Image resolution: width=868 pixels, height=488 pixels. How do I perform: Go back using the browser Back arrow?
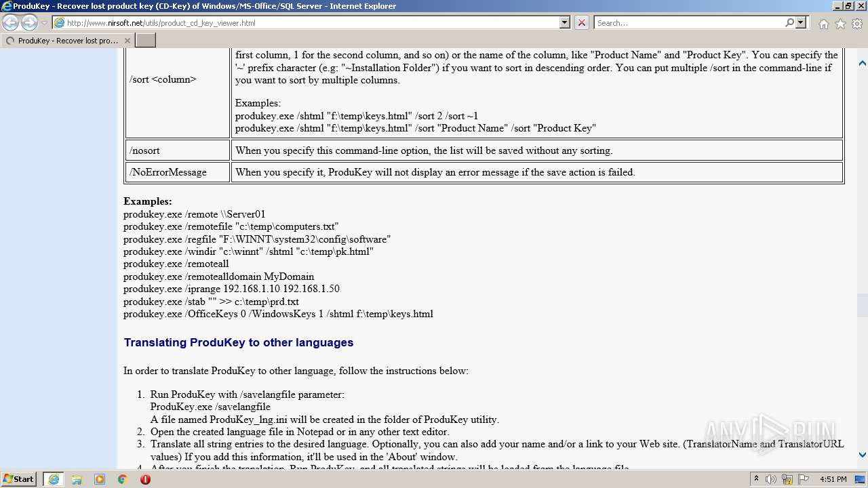coord(11,22)
